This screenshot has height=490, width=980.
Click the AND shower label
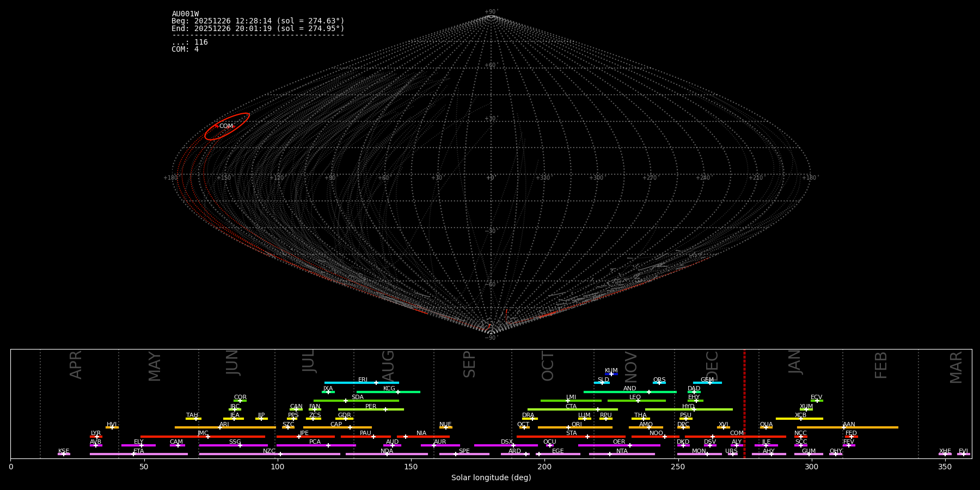(x=630, y=389)
